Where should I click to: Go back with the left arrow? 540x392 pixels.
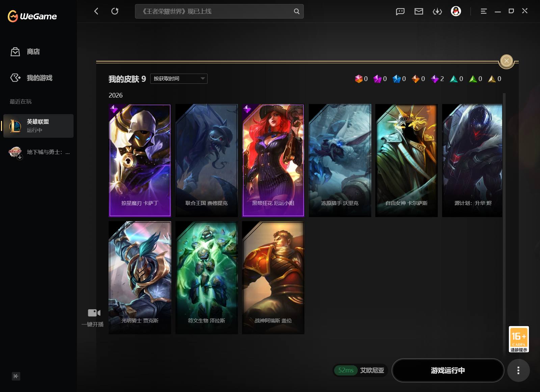(x=96, y=11)
